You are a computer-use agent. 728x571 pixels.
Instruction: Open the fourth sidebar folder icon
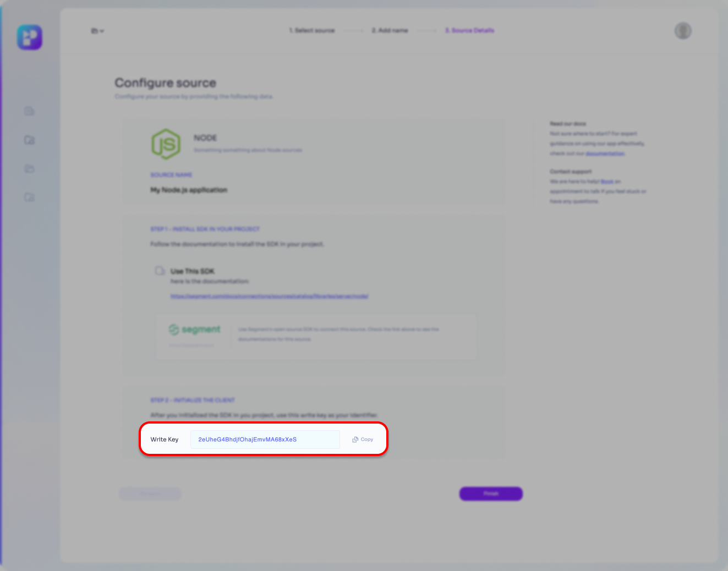[30, 197]
